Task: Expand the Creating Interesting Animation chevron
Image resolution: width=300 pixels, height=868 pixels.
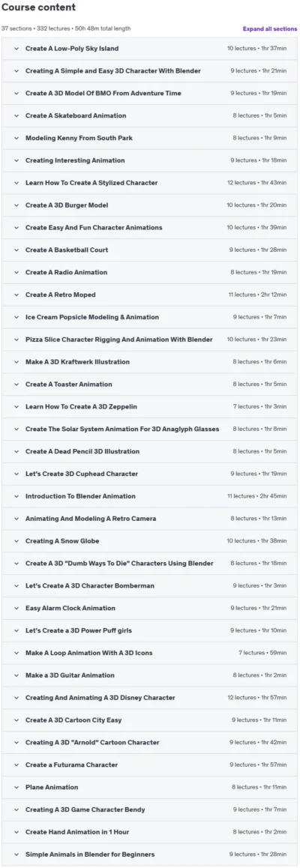Action: tap(16, 160)
